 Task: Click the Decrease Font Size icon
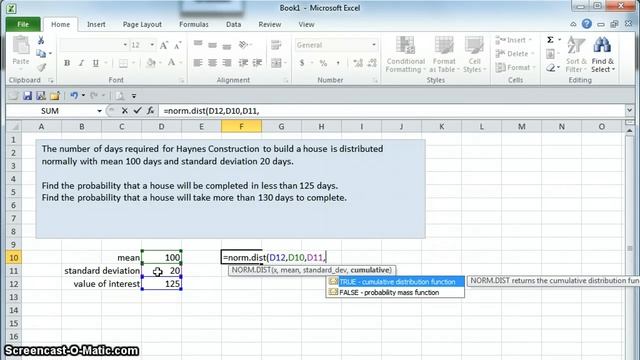click(x=178, y=45)
